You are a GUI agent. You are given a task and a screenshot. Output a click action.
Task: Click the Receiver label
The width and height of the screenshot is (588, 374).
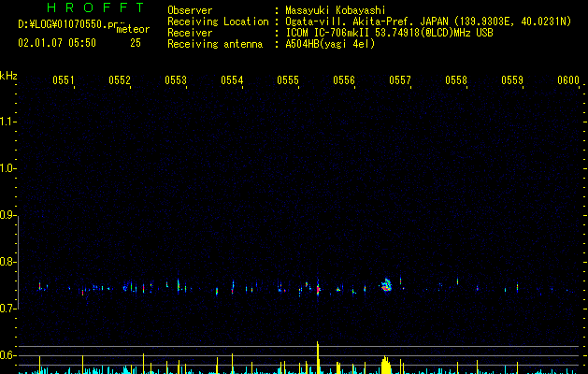coord(190,33)
